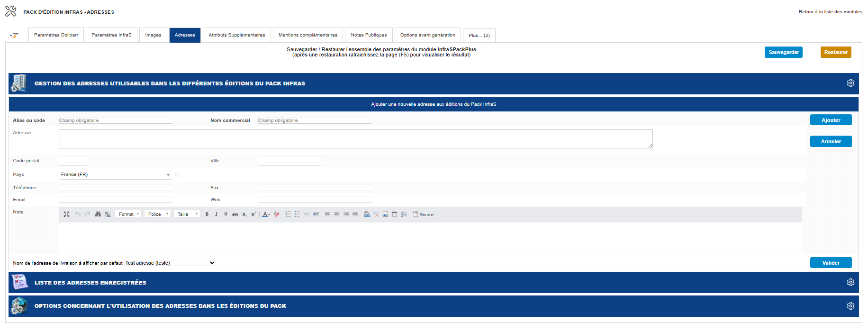Click the Ajouter button
This screenshot has height=323, width=868.
click(x=831, y=120)
